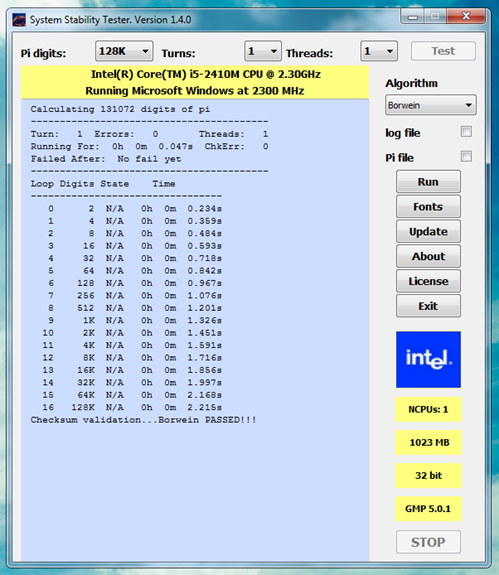Click the loop 16 row with 2.215s
Viewport: 499px width, 575px height.
132,408
